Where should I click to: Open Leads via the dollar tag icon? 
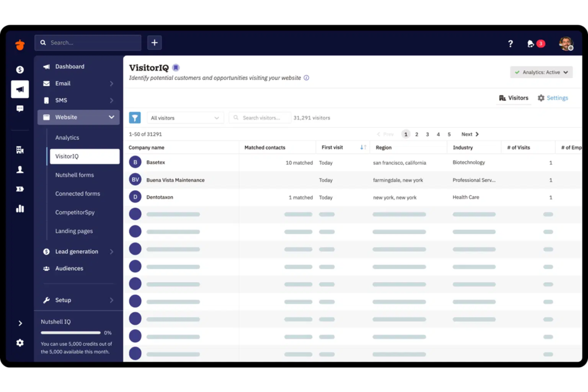point(20,189)
